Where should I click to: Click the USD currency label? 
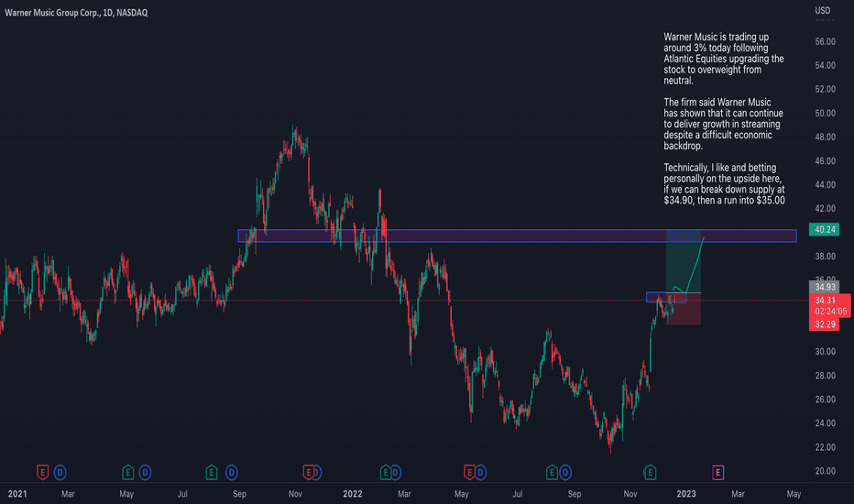pos(823,10)
